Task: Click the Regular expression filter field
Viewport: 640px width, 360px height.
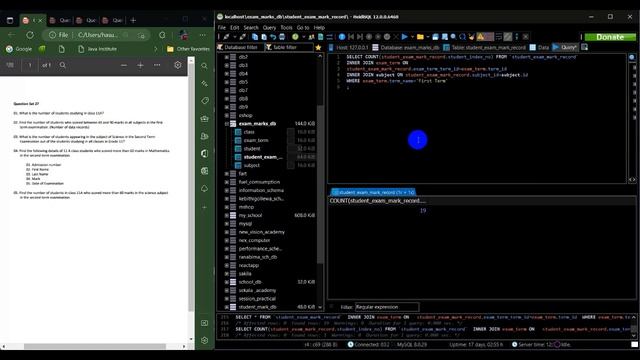Action: coord(387,307)
